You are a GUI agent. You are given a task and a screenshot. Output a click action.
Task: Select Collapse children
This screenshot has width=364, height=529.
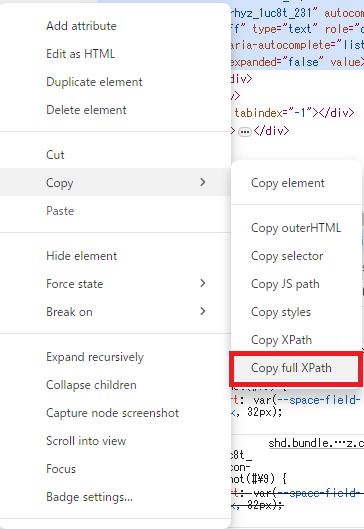click(x=91, y=385)
